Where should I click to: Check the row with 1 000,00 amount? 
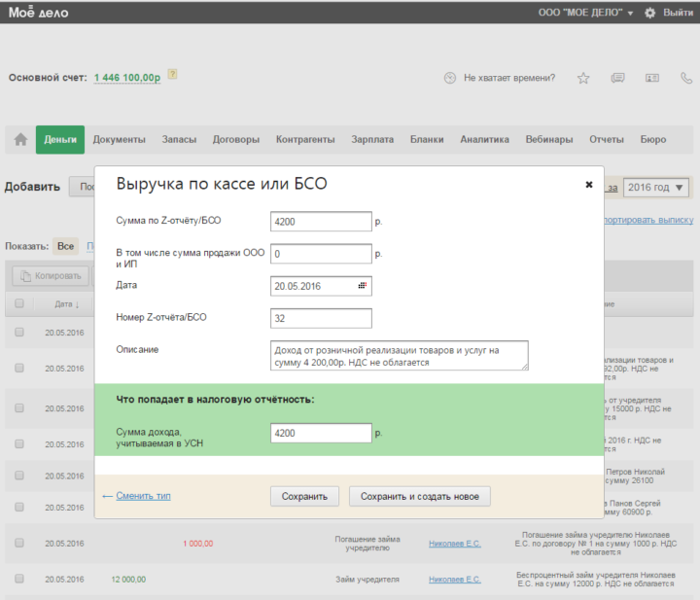[18, 543]
